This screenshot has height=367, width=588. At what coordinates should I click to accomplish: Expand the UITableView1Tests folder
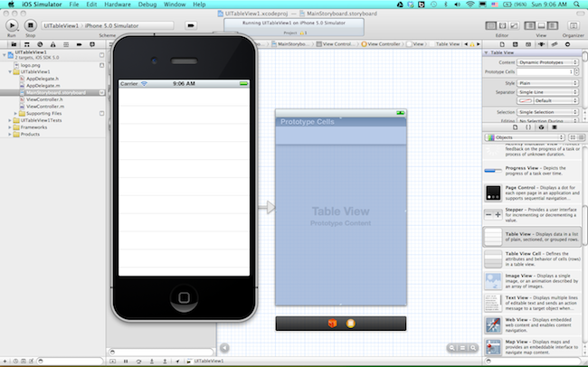(x=10, y=120)
